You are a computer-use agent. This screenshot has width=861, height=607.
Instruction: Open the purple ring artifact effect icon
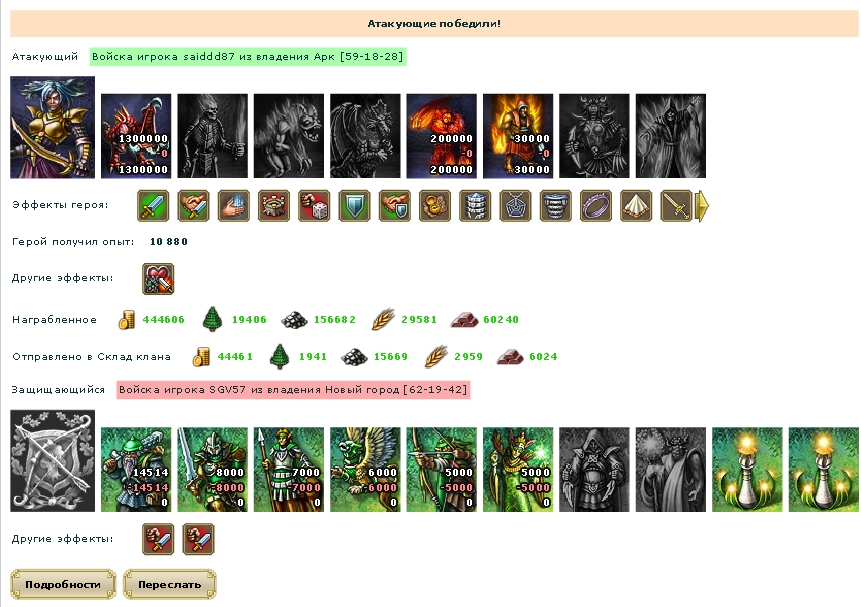[x=596, y=206]
